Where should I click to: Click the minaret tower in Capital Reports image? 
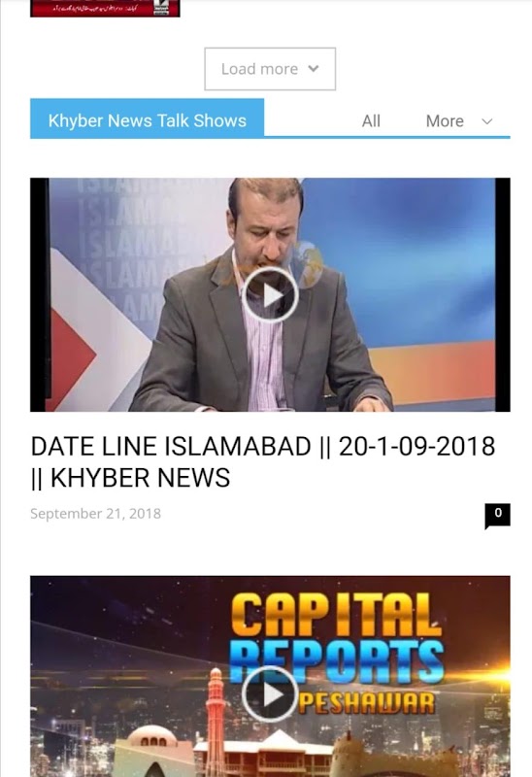point(216,719)
